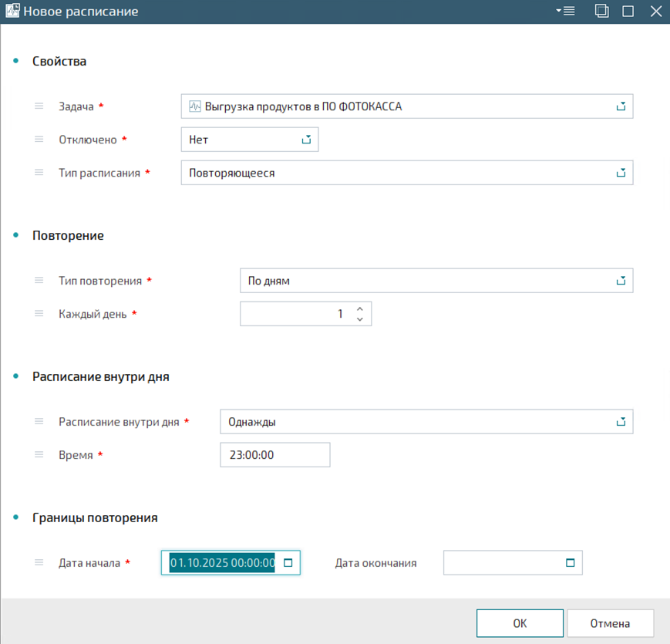
Task: Maximize the Новое расписание window
Action: 628,11
